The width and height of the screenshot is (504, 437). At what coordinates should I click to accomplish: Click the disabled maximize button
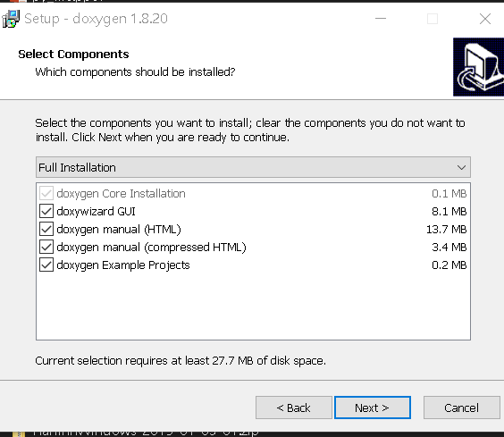[x=433, y=19]
